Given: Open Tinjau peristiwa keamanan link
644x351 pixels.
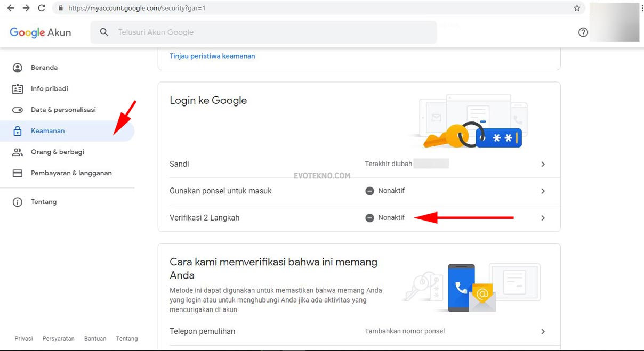Looking at the screenshot, I should tap(212, 56).
